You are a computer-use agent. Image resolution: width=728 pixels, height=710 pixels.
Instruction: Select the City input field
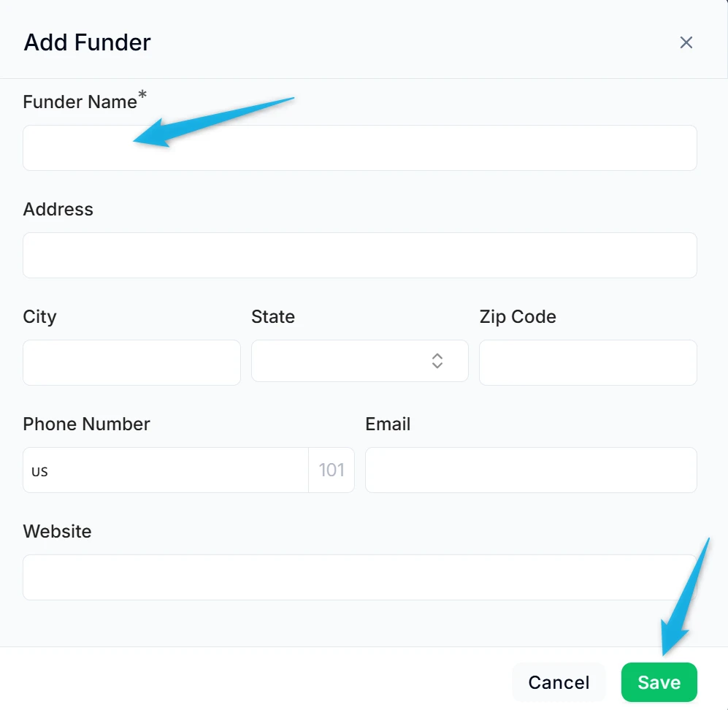tap(131, 363)
